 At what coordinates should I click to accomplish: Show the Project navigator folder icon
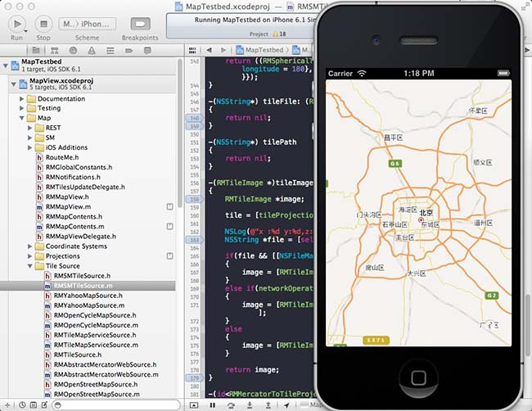tap(36, 51)
